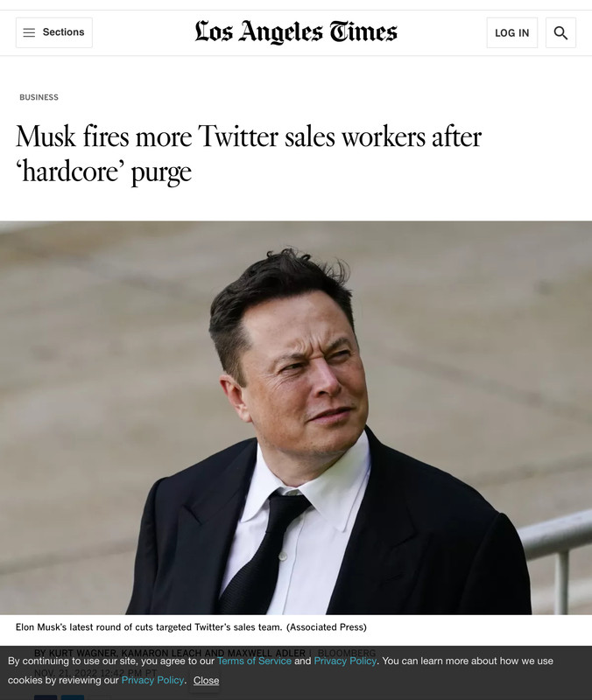Open Terms of Service link
The image size is (592, 700).
254,661
